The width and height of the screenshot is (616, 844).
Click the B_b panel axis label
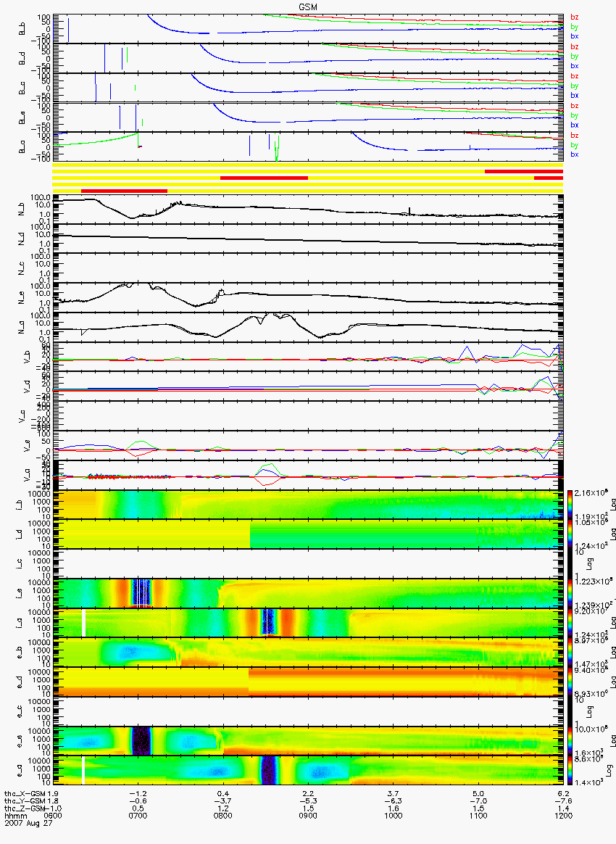click(22, 28)
